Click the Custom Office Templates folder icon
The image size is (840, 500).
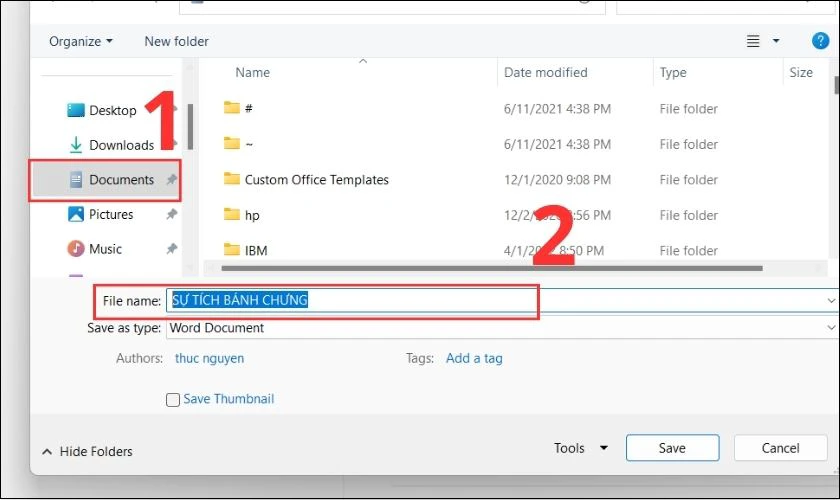231,178
